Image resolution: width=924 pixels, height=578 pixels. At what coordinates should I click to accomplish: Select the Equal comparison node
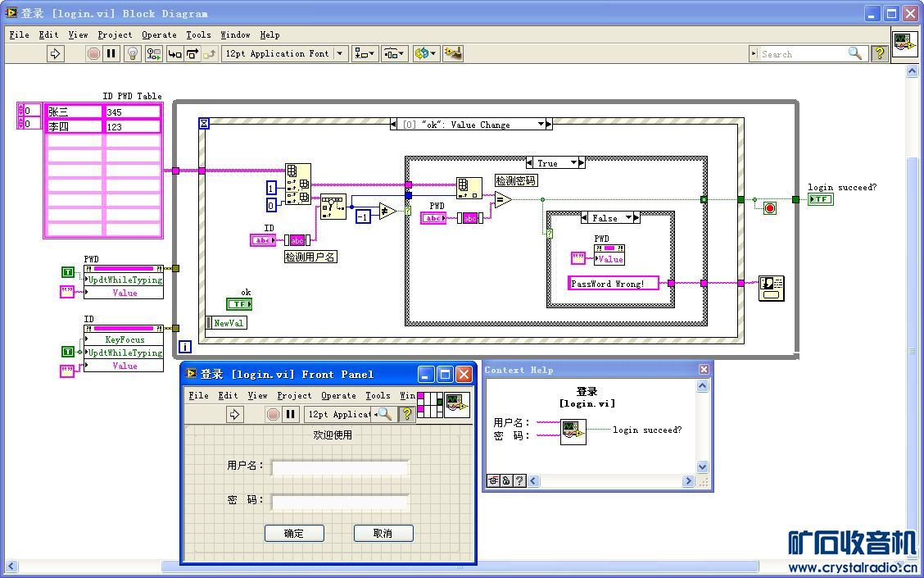point(502,200)
